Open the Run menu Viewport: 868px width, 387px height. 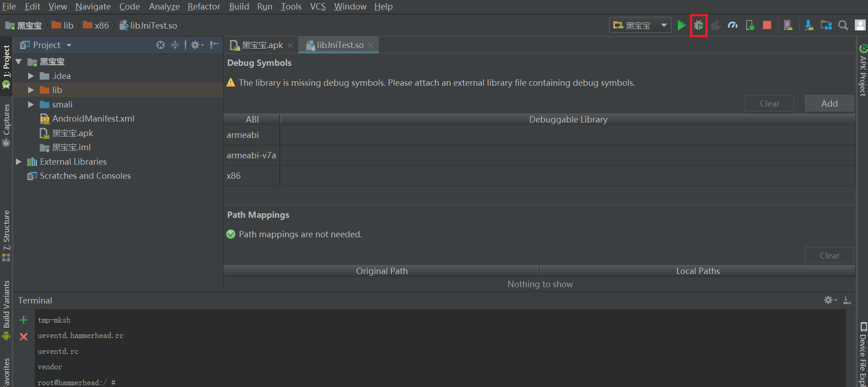265,6
